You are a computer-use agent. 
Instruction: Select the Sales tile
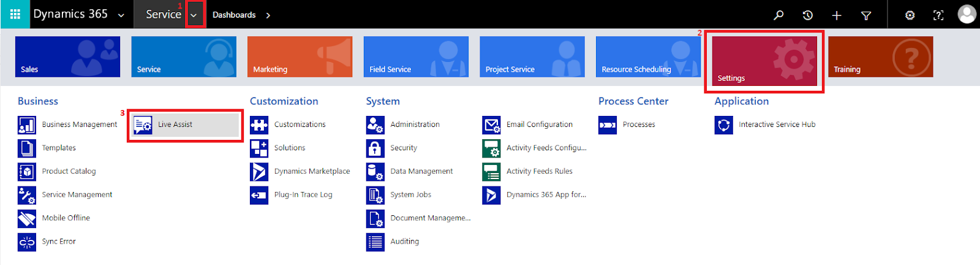click(67, 56)
